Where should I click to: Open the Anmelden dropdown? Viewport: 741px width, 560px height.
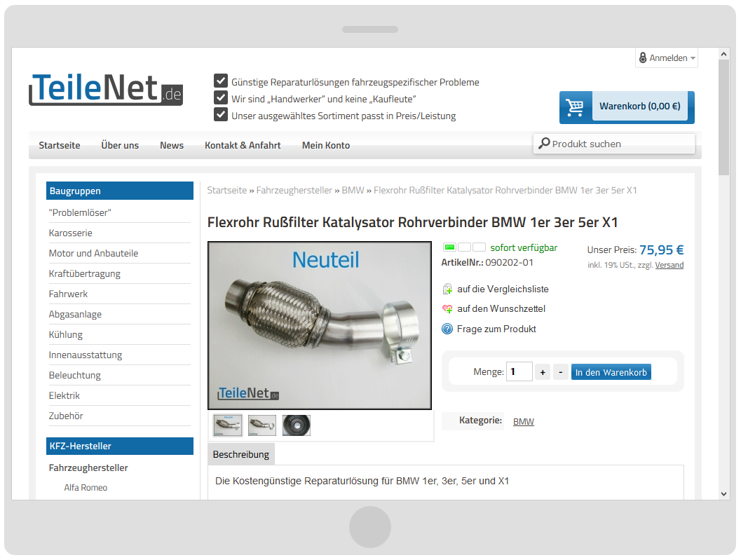click(667, 57)
